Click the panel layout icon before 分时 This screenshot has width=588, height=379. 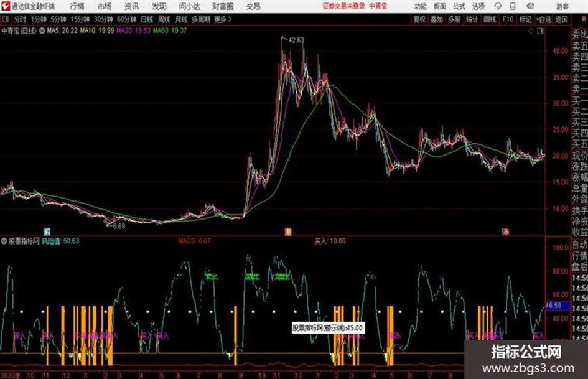click(5, 19)
